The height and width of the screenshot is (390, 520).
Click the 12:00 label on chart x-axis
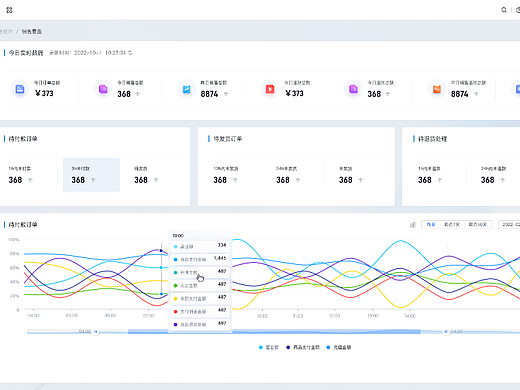point(334,315)
